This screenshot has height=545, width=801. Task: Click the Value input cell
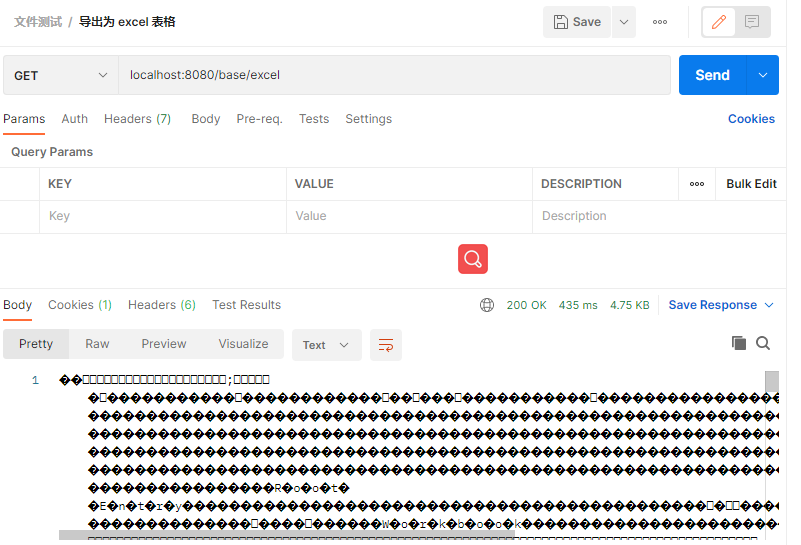pos(409,216)
